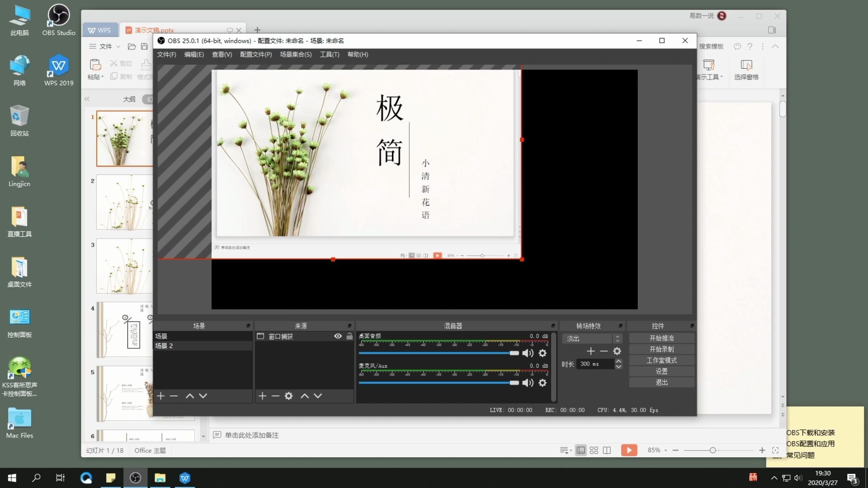The height and width of the screenshot is (488, 868).
Task: Expand WPS zoom percentage 85% dropdown
Action: pos(665,450)
